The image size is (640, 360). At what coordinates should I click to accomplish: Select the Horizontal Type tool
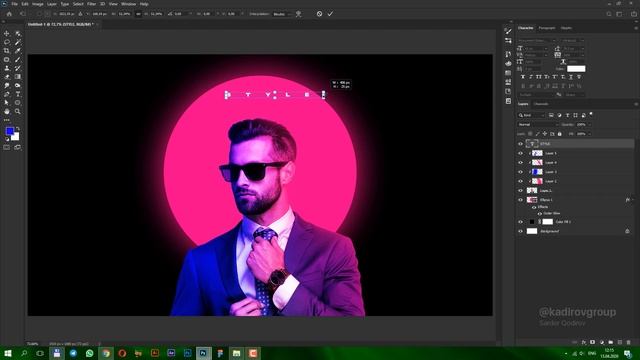click(18, 94)
